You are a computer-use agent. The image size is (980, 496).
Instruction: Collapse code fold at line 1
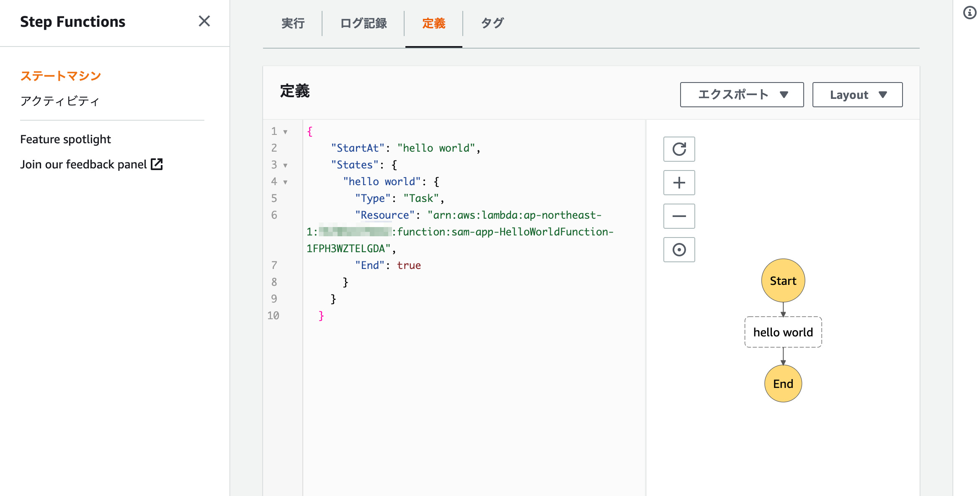[285, 132]
